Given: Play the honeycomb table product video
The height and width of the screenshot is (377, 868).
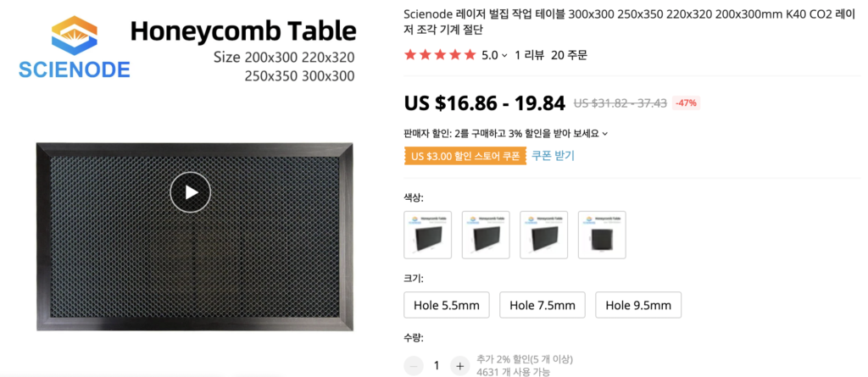Looking at the screenshot, I should [191, 192].
